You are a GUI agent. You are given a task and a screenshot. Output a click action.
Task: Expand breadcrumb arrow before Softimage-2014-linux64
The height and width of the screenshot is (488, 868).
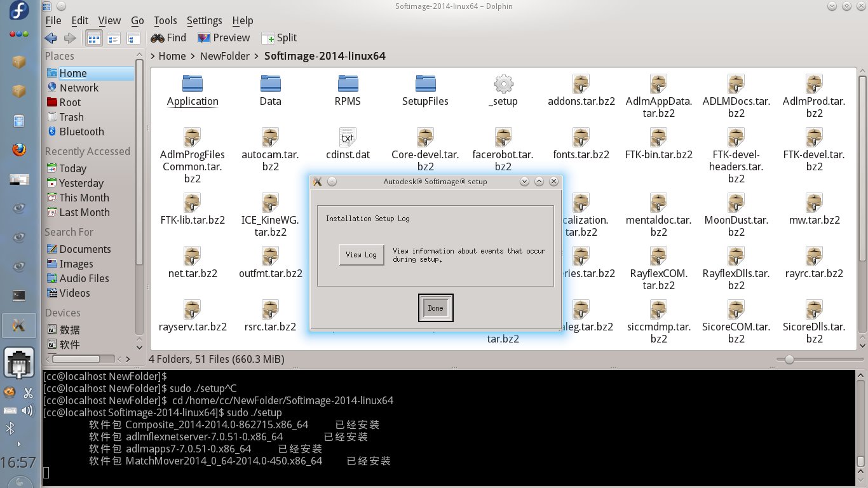257,56
